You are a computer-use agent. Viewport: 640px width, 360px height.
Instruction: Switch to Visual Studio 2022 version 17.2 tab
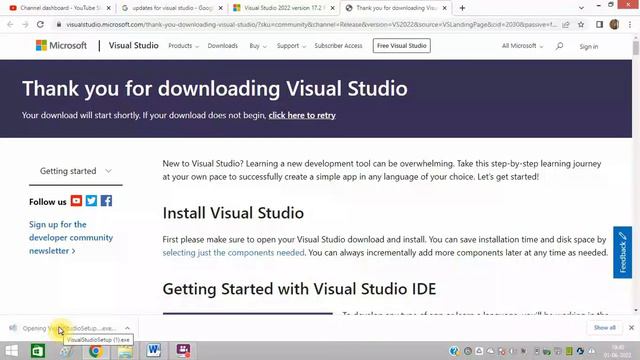pos(284,8)
